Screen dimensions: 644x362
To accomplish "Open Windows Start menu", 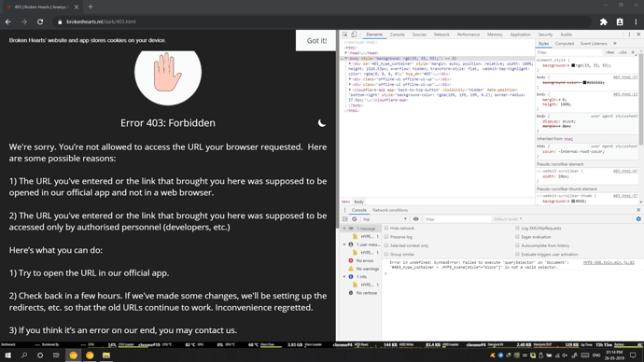I will tap(7, 355).
